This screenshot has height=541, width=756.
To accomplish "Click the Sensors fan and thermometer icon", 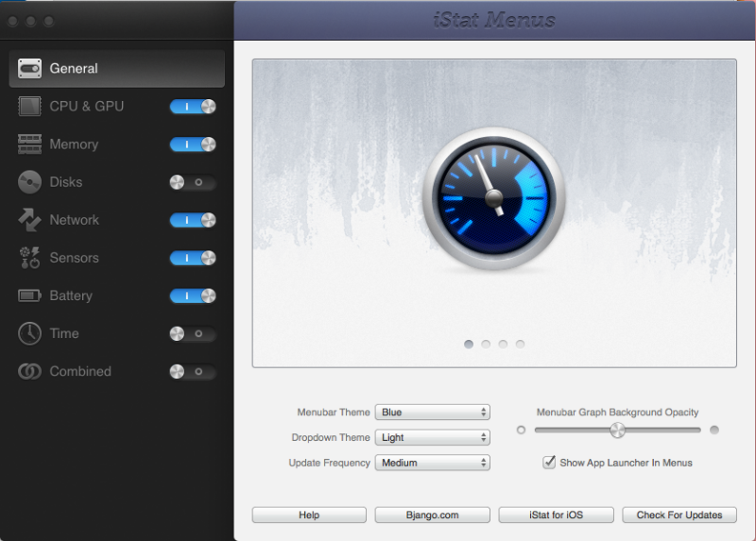I will click(x=29, y=258).
